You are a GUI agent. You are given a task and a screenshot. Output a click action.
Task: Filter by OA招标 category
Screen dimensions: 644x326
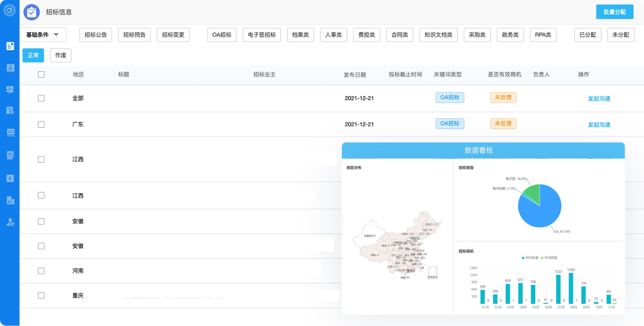tap(222, 35)
